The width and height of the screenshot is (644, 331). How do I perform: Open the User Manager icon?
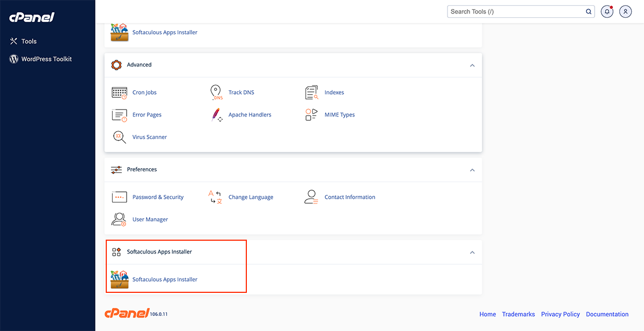point(119,219)
